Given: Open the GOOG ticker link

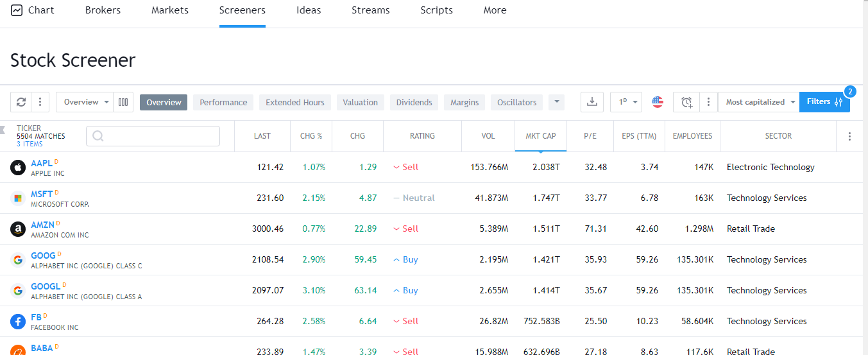Looking at the screenshot, I should pyautogui.click(x=44, y=255).
